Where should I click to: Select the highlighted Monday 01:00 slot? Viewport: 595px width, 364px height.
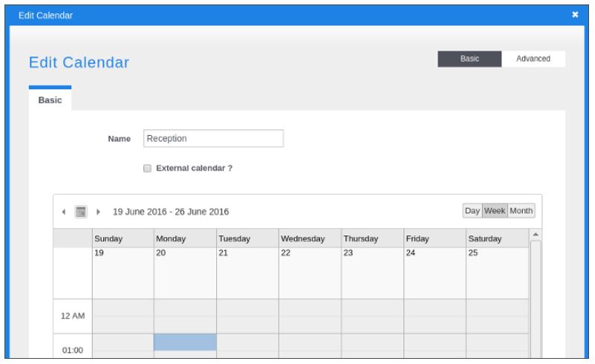[185, 342]
